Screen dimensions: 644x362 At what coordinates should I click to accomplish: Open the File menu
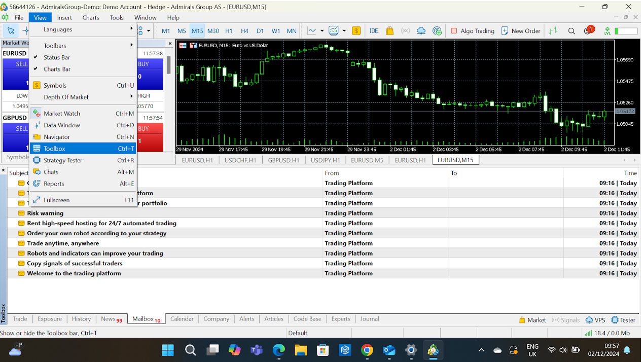pyautogui.click(x=19, y=17)
